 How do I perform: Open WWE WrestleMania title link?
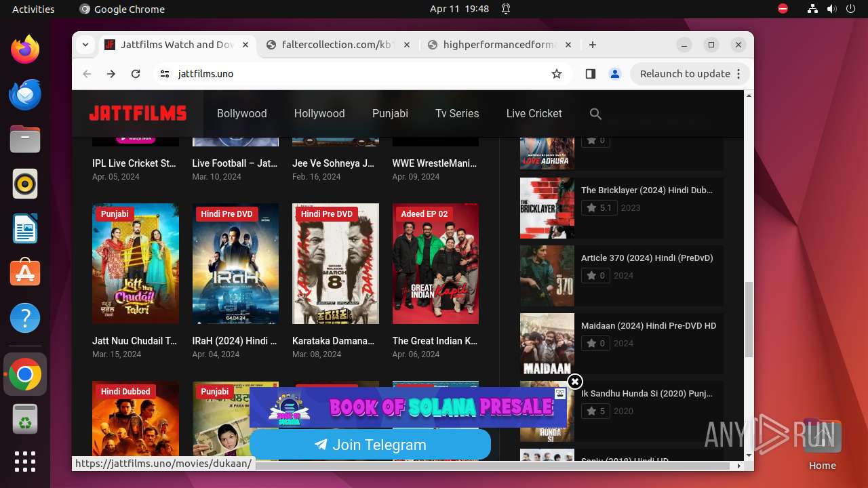(435, 163)
